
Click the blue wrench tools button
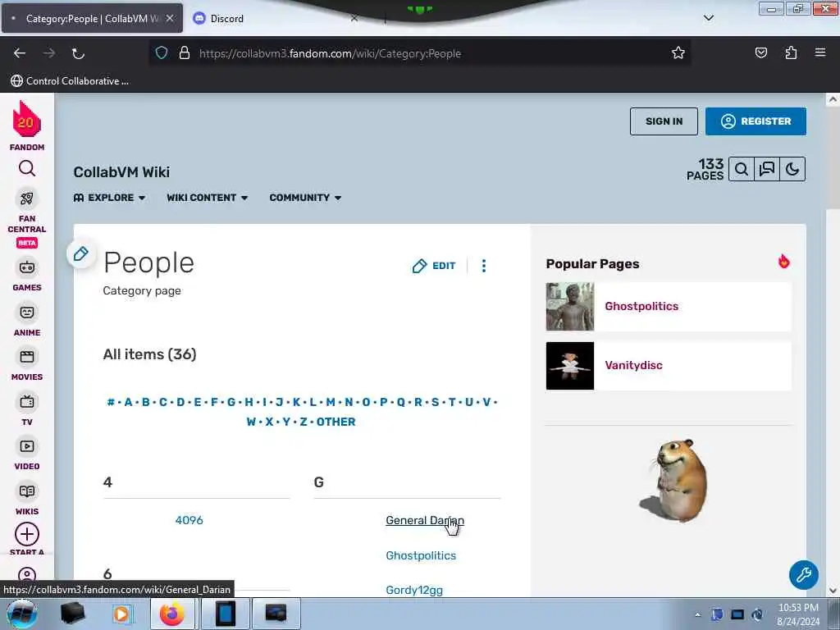click(x=804, y=575)
